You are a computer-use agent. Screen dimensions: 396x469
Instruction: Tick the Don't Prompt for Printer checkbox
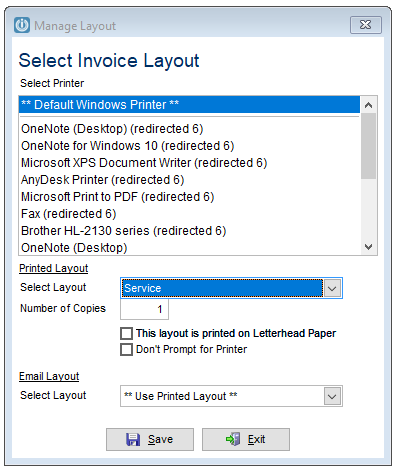[126, 349]
